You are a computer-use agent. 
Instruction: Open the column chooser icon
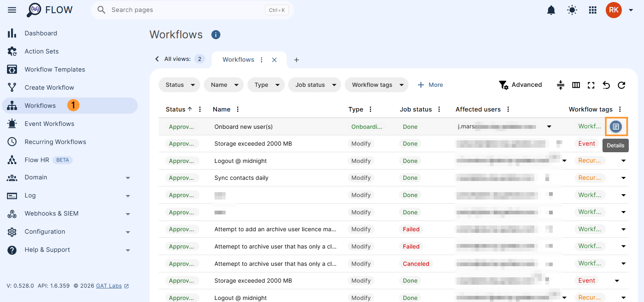coord(576,85)
